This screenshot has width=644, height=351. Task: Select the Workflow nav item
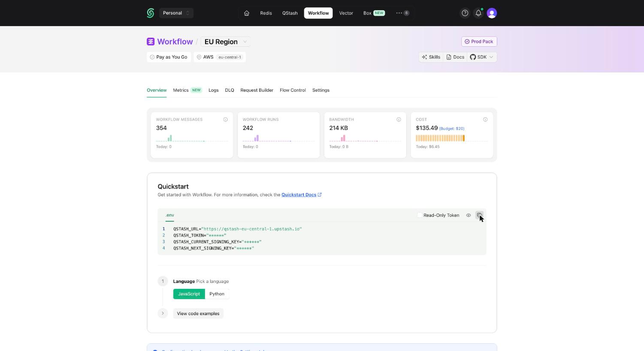pyautogui.click(x=318, y=13)
